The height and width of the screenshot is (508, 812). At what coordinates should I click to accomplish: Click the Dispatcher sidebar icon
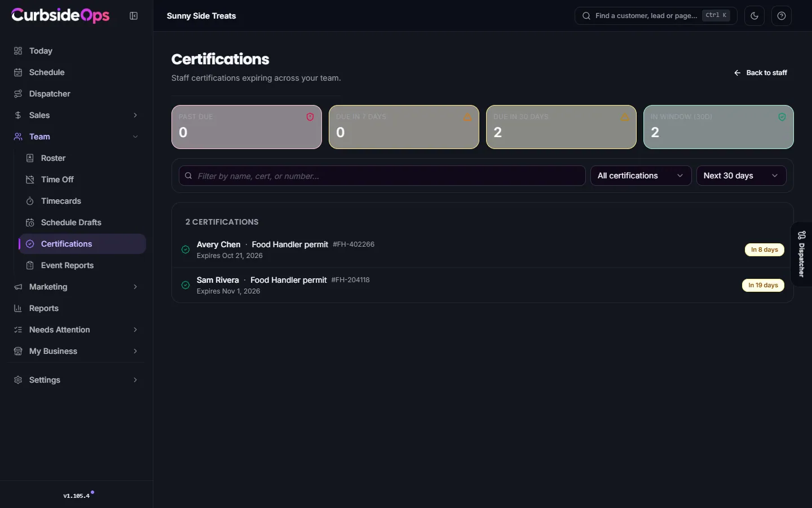pyautogui.click(x=18, y=94)
